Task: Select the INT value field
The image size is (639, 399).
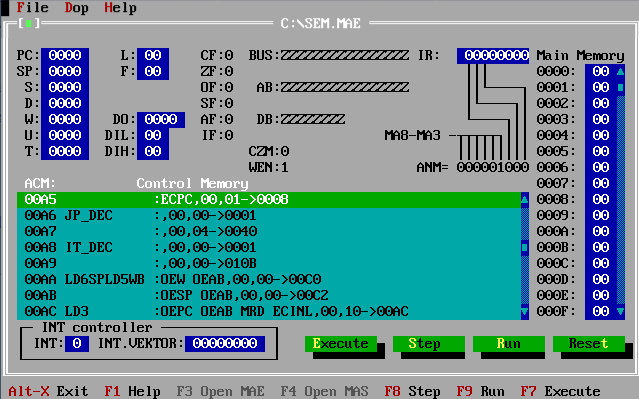Action: [77, 344]
